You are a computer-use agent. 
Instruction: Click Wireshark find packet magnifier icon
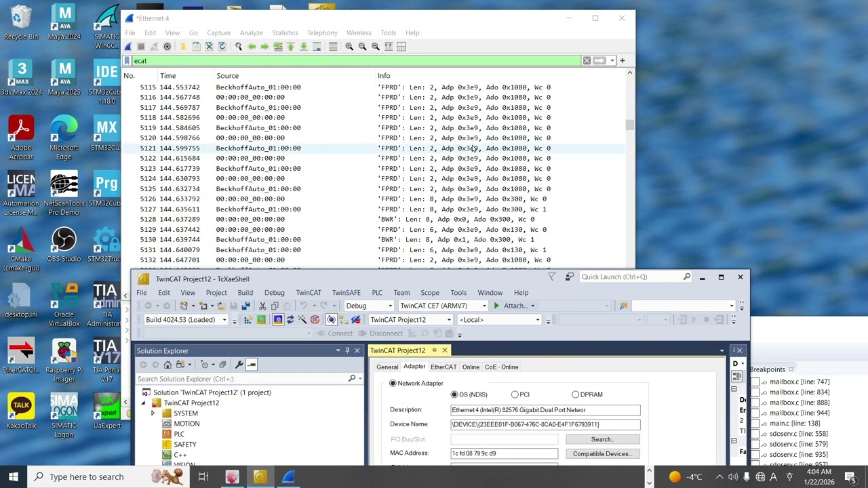click(238, 46)
